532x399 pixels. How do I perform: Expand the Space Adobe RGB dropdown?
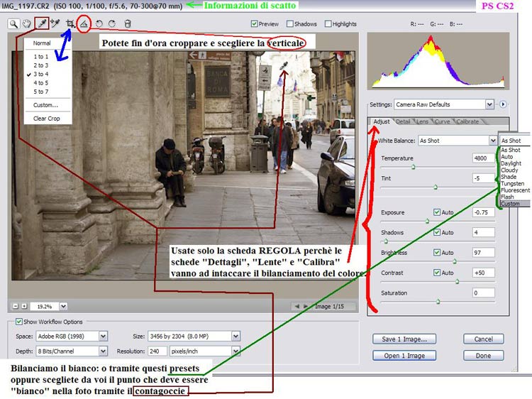(104, 336)
